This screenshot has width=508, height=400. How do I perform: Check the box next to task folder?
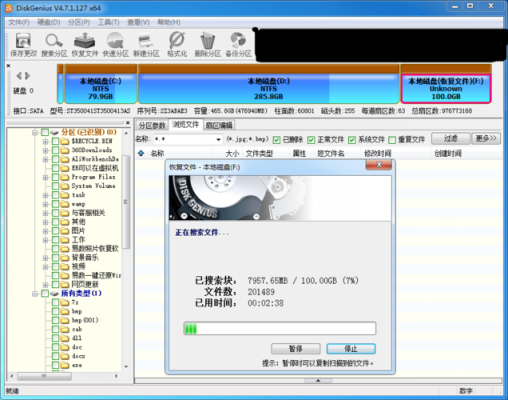pos(56,195)
